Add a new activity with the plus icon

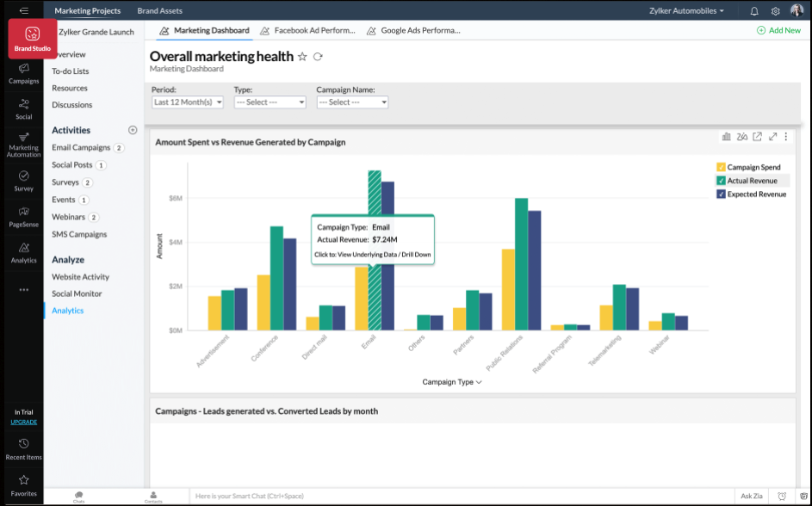click(x=133, y=131)
